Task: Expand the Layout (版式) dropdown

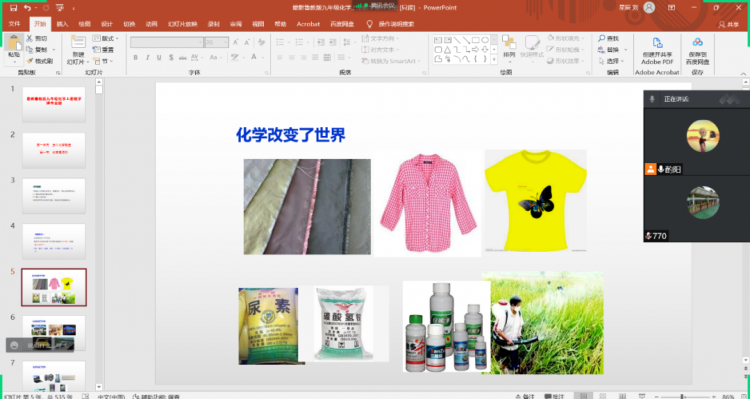Action: click(x=106, y=38)
